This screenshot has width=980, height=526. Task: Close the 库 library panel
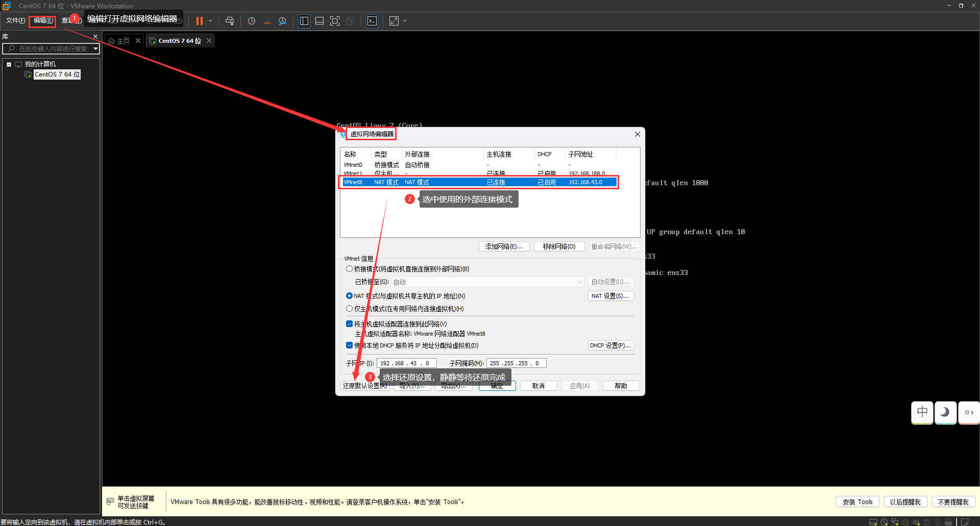click(95, 37)
